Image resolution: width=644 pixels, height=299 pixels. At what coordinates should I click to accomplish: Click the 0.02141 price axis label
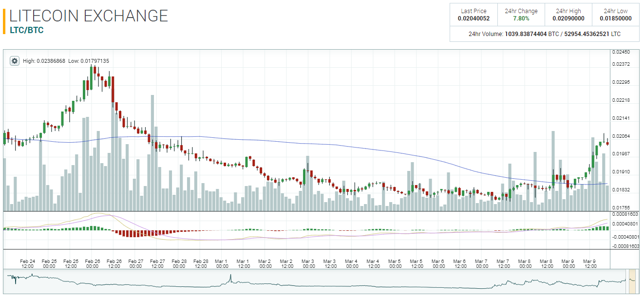click(621, 118)
